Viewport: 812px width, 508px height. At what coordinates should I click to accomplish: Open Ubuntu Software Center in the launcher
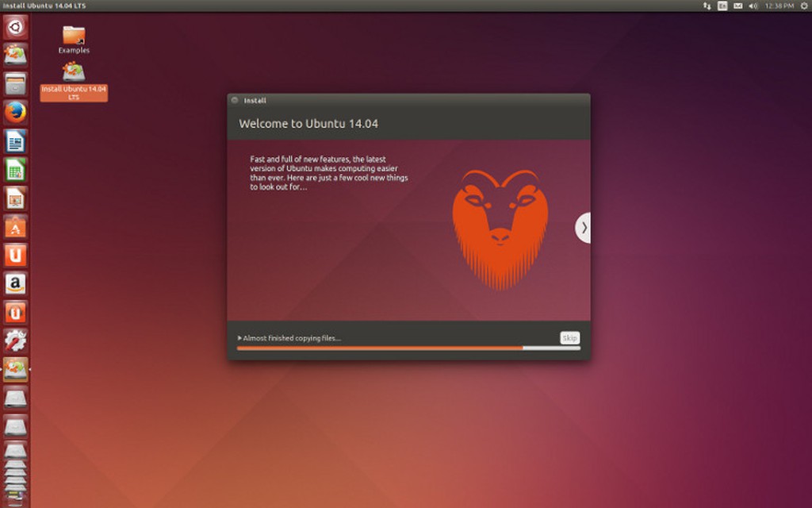tap(15, 226)
